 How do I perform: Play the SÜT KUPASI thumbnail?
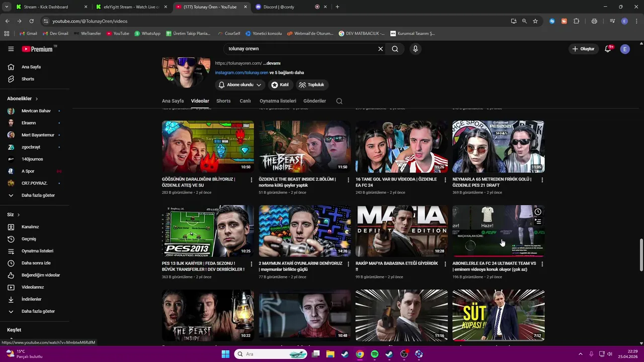498,315
